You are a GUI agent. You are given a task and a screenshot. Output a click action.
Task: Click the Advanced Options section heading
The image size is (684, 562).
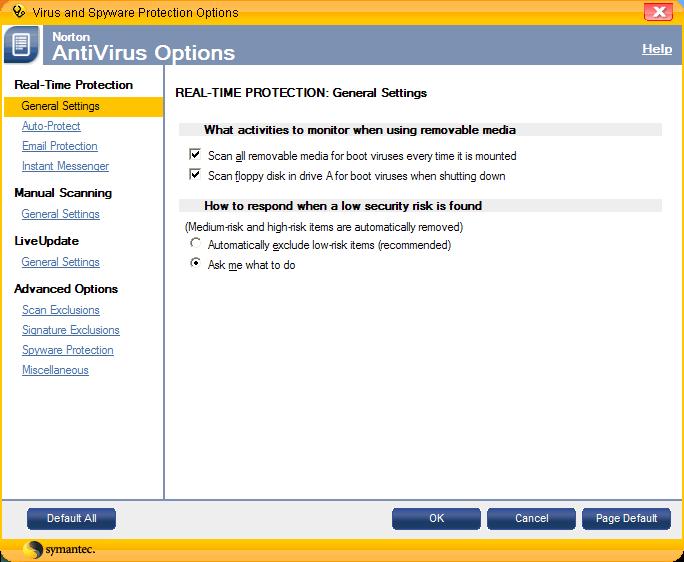pos(66,289)
